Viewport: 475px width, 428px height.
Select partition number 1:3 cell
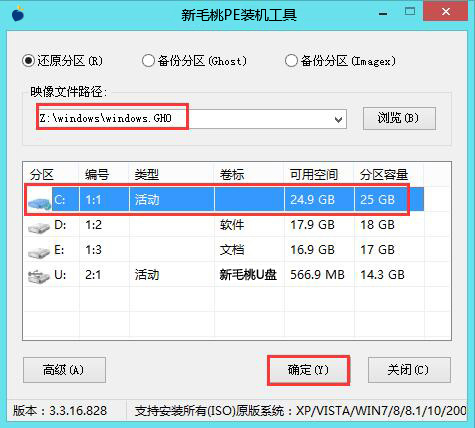[93, 250]
